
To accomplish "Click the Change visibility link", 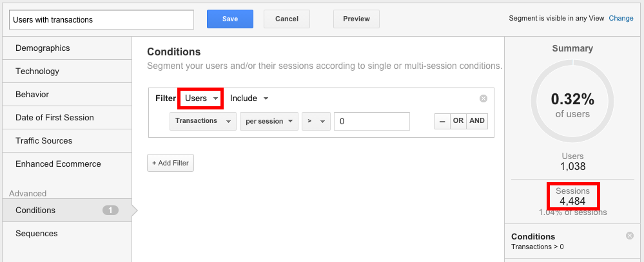I will [621, 19].
